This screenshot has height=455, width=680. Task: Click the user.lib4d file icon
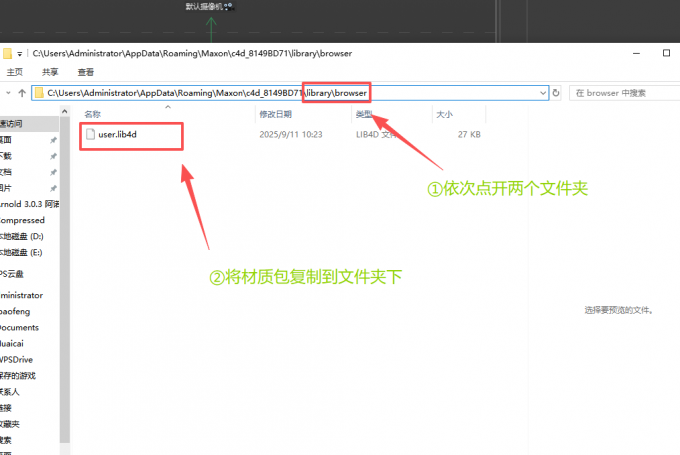pos(90,134)
